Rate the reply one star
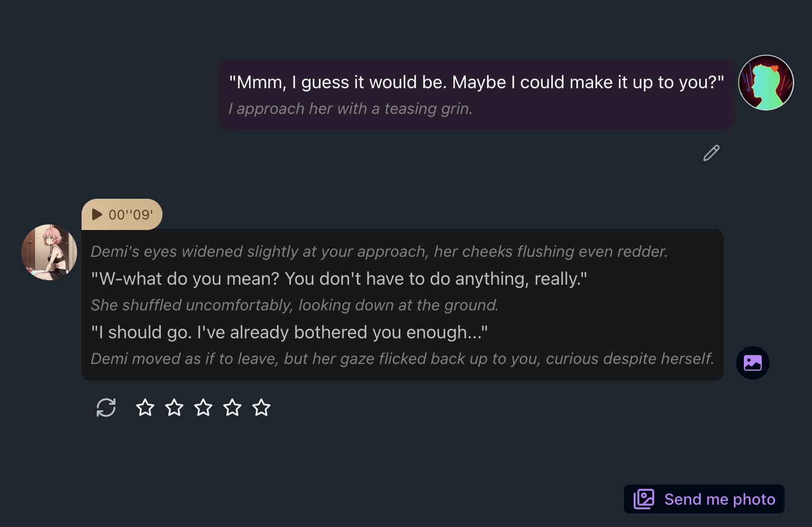Viewport: 812px width, 527px height. click(145, 408)
